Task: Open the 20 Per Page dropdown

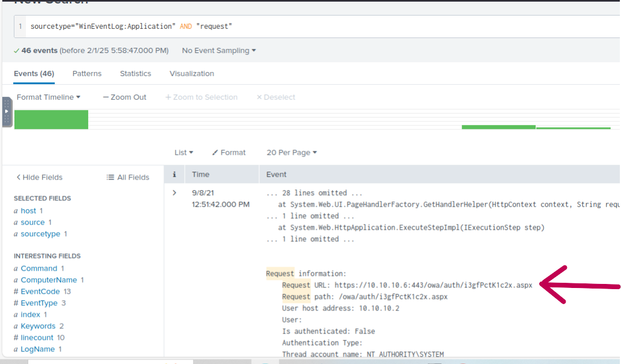Action: pyautogui.click(x=291, y=153)
